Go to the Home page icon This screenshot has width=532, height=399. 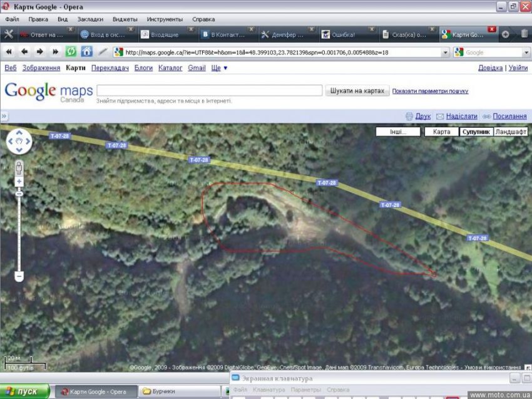tap(86, 52)
